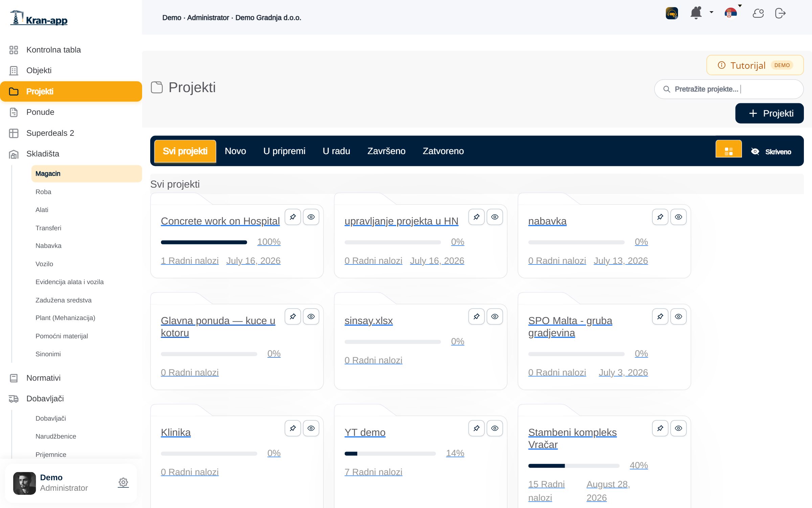Viewport: 812px width, 508px height.
Task: Pin the upravljanje projekta u HN project
Action: pos(476,217)
